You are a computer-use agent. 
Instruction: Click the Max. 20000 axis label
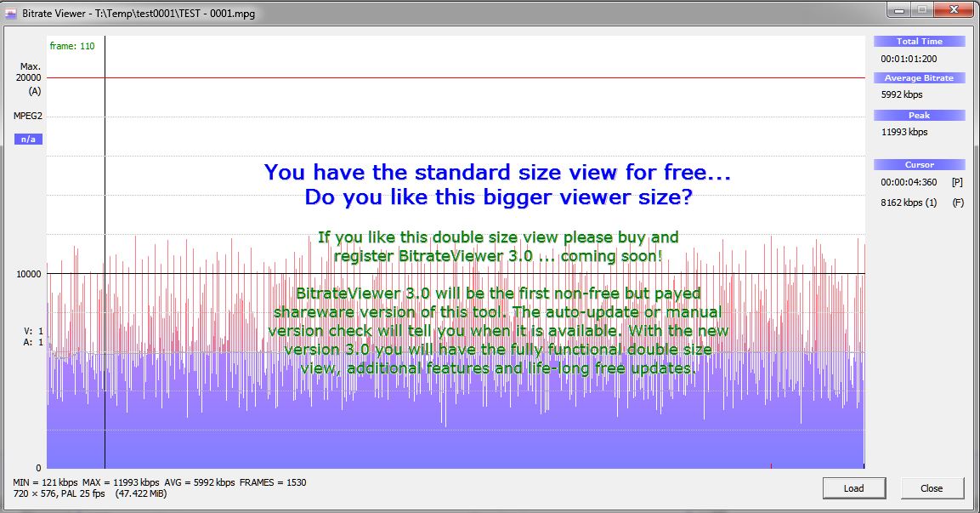(30, 72)
